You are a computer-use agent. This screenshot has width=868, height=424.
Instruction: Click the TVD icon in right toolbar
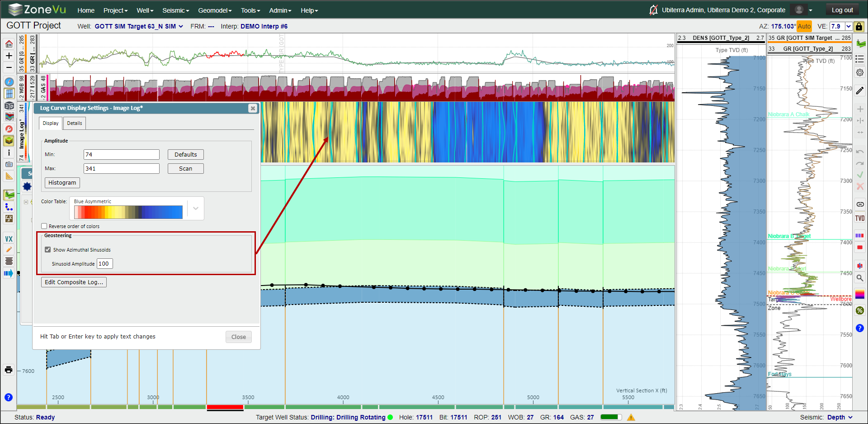(x=860, y=218)
